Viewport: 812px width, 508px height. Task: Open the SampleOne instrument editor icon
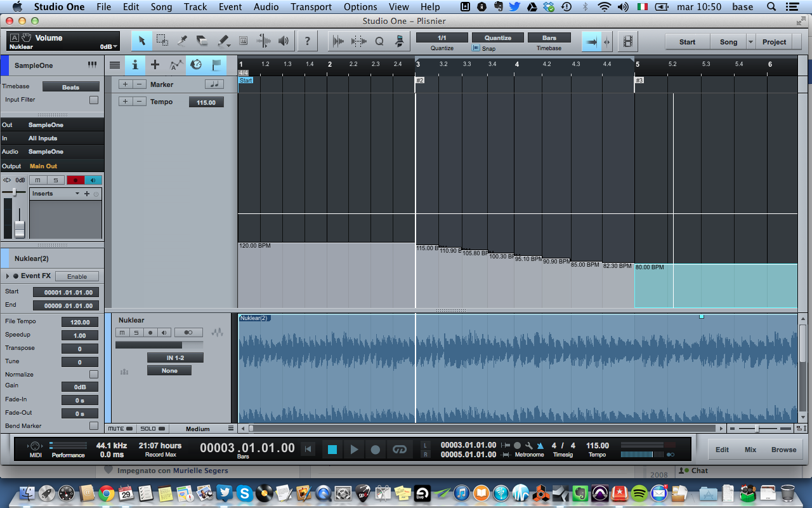[93, 65]
